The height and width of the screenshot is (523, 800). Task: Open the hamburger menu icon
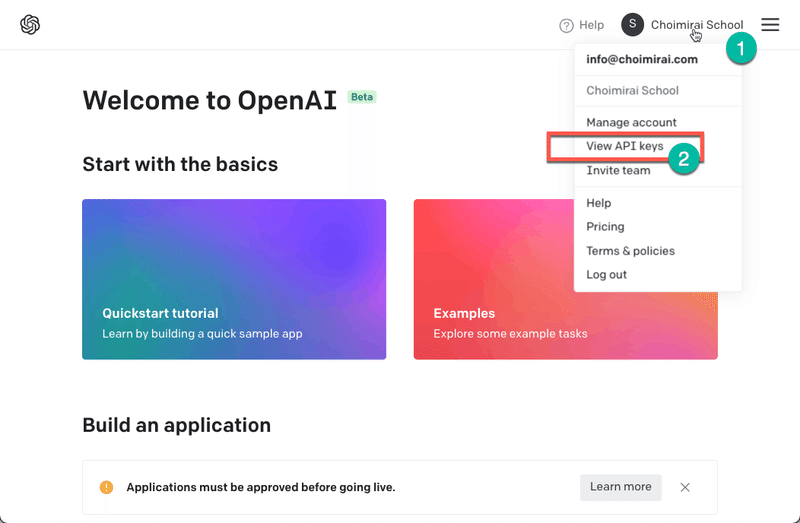(x=770, y=24)
